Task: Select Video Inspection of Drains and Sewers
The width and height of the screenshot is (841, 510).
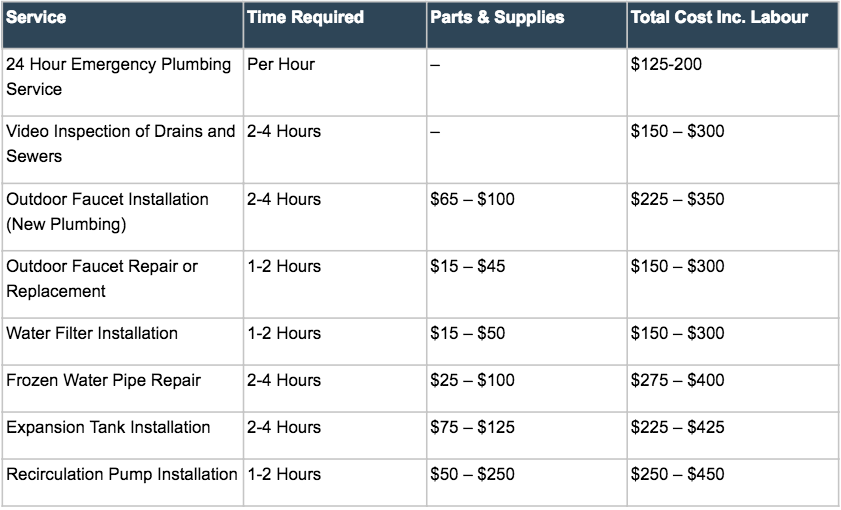Action: coord(121,144)
